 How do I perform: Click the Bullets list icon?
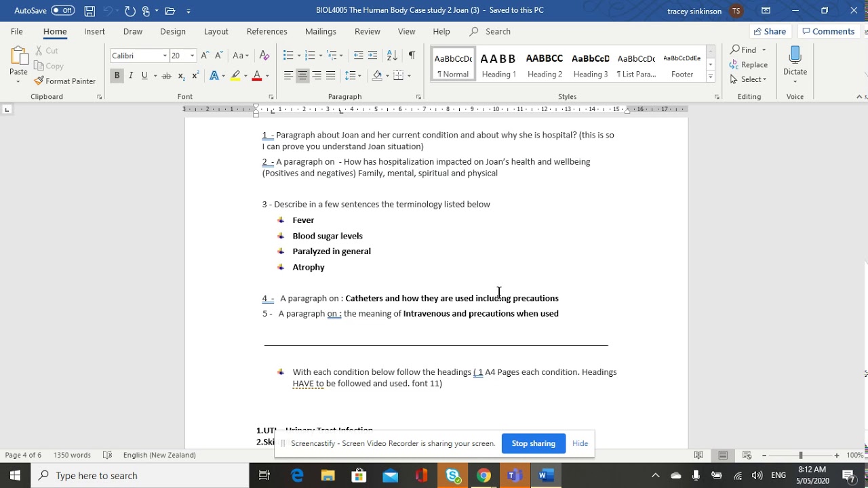coord(288,56)
